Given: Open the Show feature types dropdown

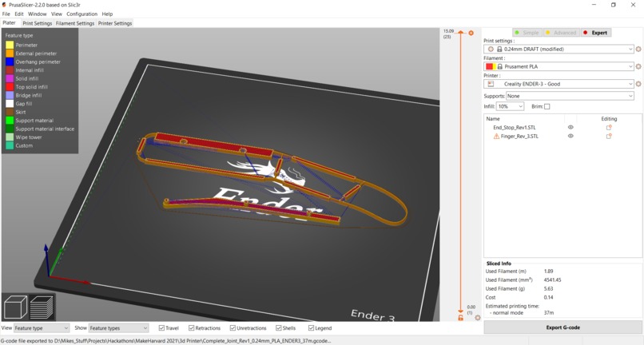Looking at the screenshot, I should click(x=119, y=327).
